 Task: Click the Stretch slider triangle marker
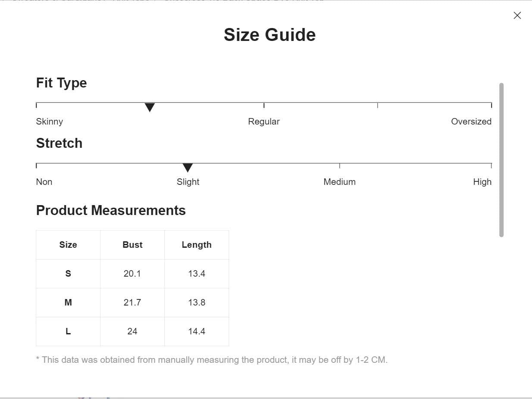(188, 168)
